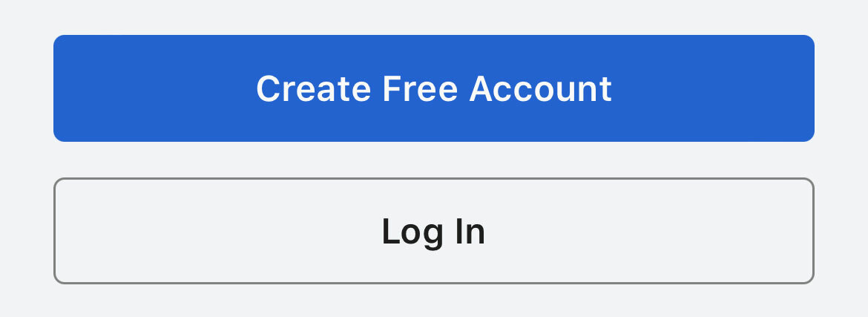The width and height of the screenshot is (868, 317).
Task: Activate the primary Create Free Account button
Action: point(433,88)
